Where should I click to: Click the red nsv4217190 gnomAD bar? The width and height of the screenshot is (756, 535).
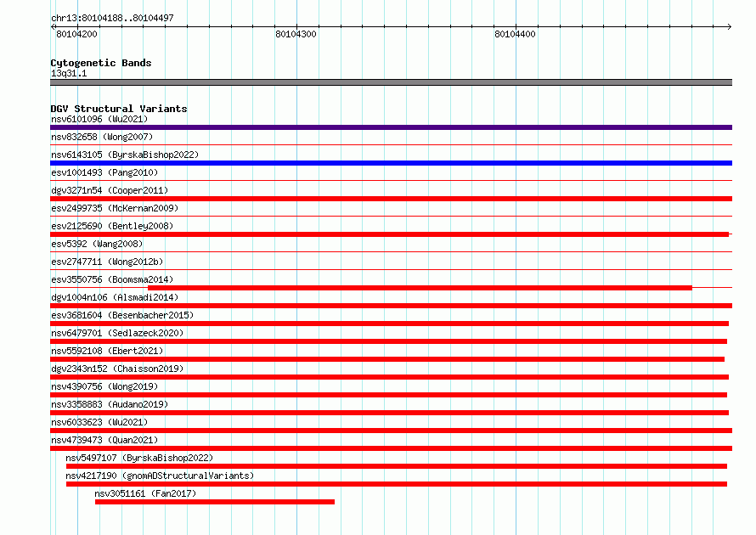click(397, 484)
